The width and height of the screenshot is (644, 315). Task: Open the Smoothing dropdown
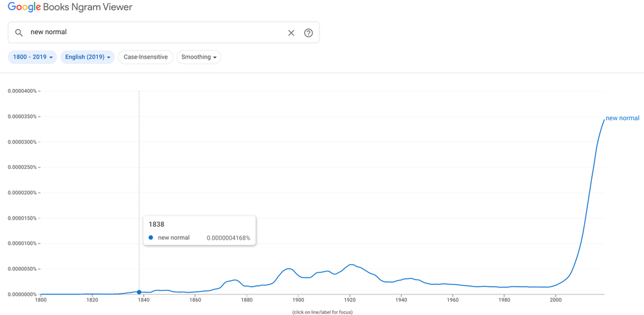(x=198, y=57)
